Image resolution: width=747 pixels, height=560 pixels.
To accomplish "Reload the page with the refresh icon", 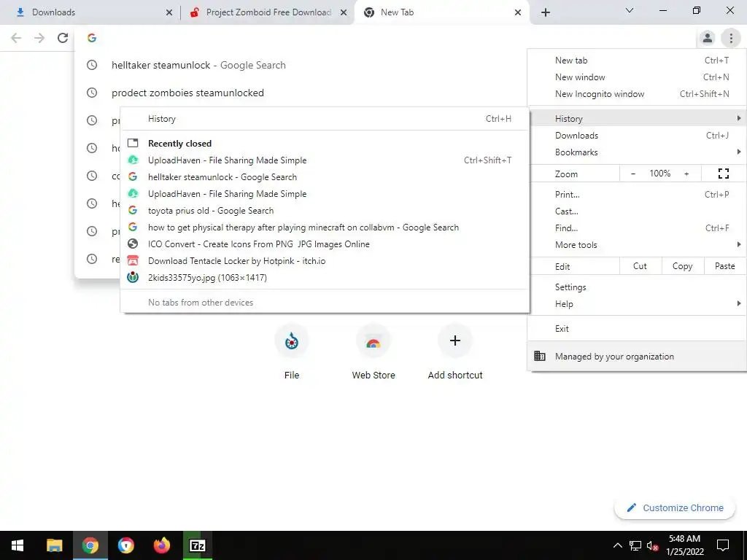I will 63,38.
